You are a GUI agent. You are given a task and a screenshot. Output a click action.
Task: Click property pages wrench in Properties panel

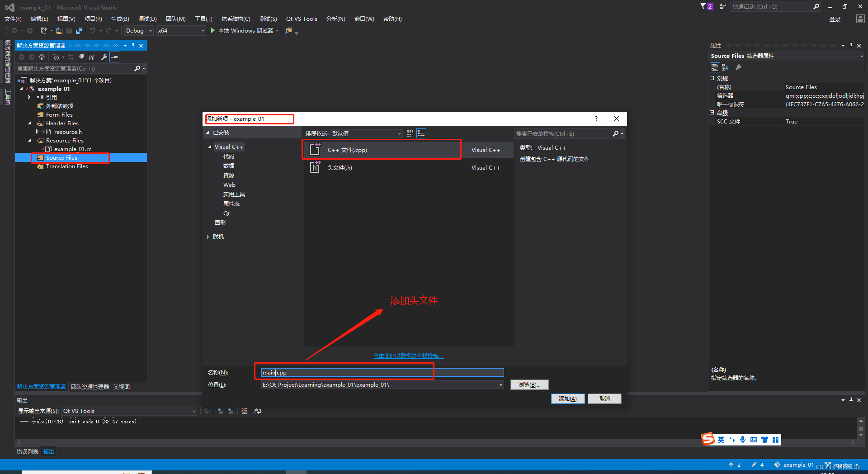[x=738, y=67]
